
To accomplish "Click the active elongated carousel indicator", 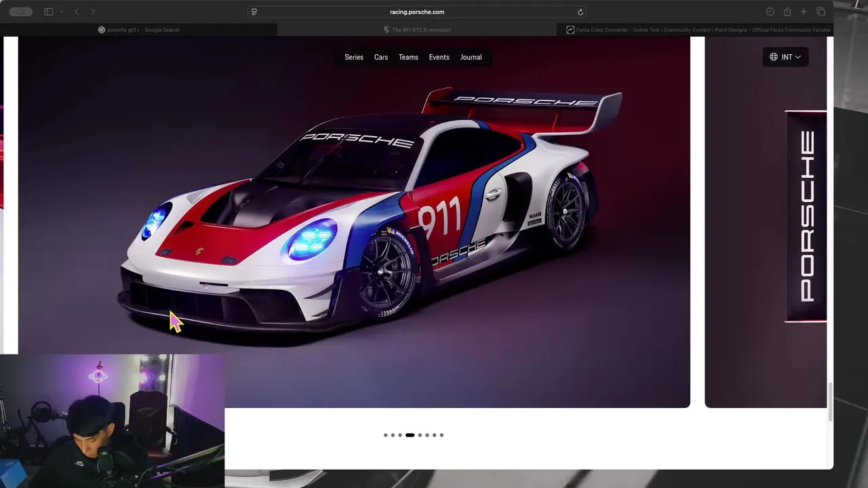I will [410, 435].
